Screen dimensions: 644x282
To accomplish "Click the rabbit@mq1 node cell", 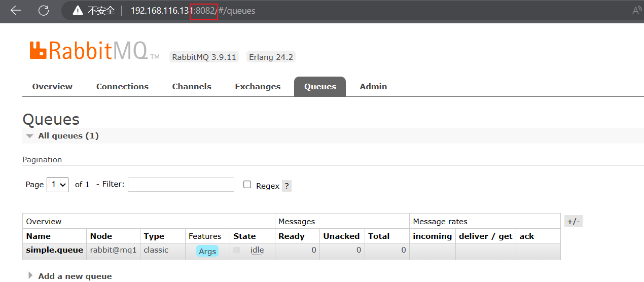I will pyautogui.click(x=113, y=250).
